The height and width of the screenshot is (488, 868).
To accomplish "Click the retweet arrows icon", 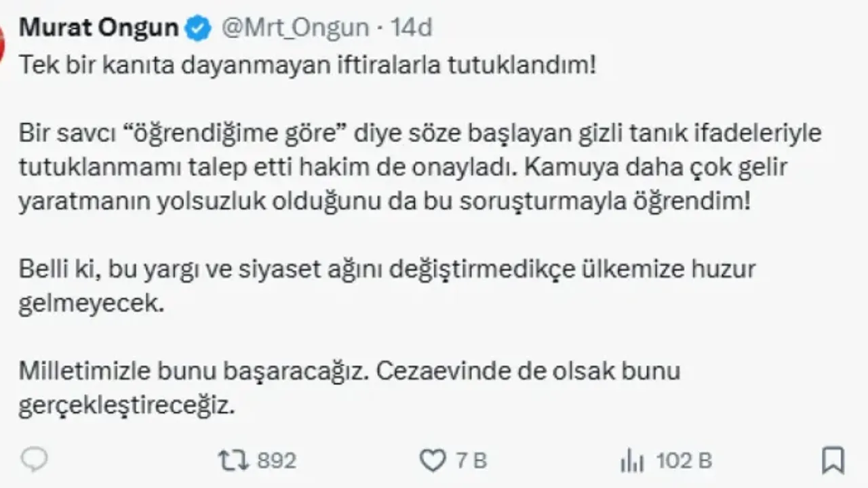I will click(232, 461).
